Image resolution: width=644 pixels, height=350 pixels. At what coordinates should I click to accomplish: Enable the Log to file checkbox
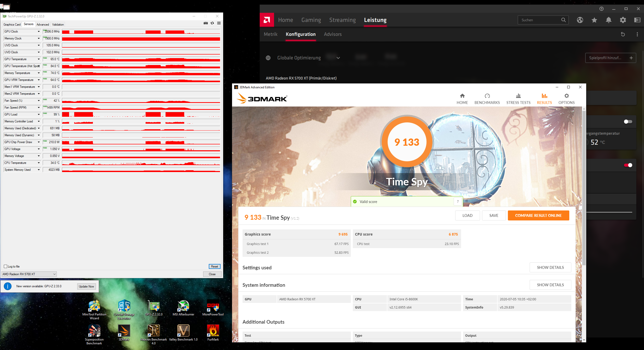tap(6, 267)
